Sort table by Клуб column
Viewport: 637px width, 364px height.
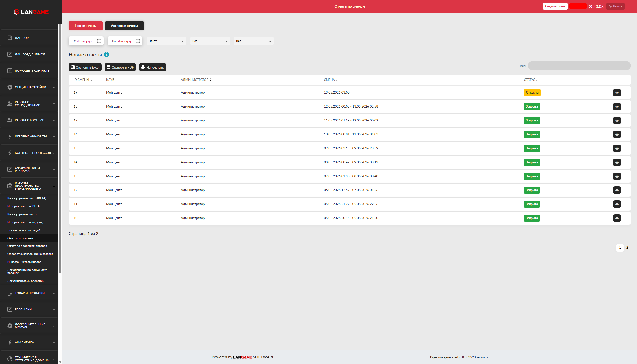pyautogui.click(x=112, y=80)
